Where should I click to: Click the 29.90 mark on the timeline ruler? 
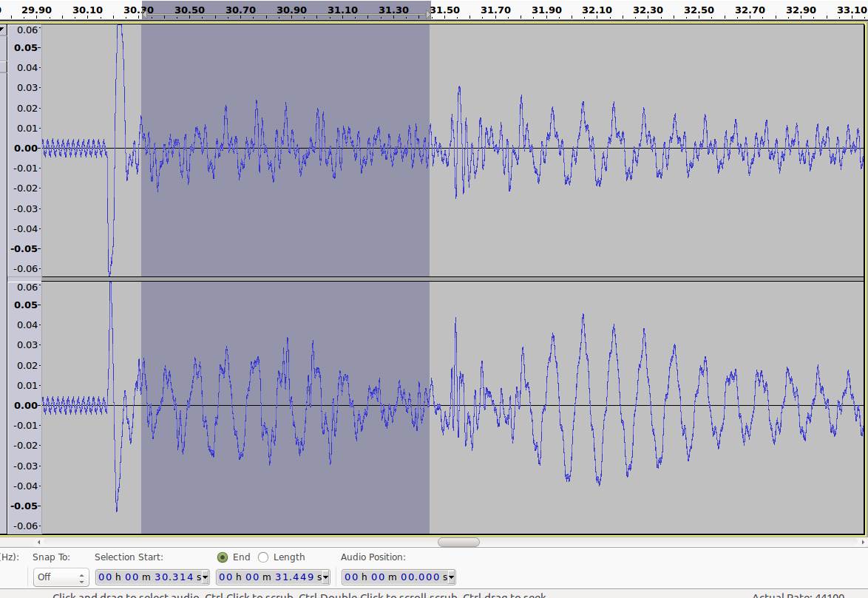pos(37,10)
